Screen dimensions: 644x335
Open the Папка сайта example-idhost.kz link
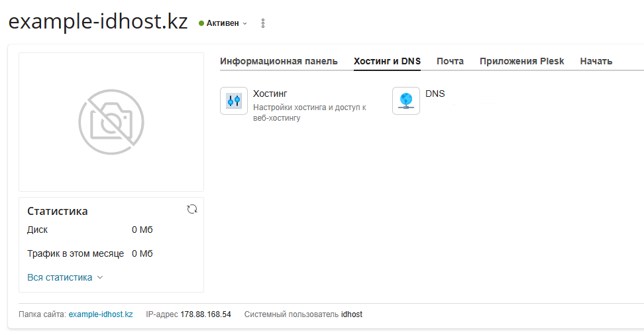101,314
